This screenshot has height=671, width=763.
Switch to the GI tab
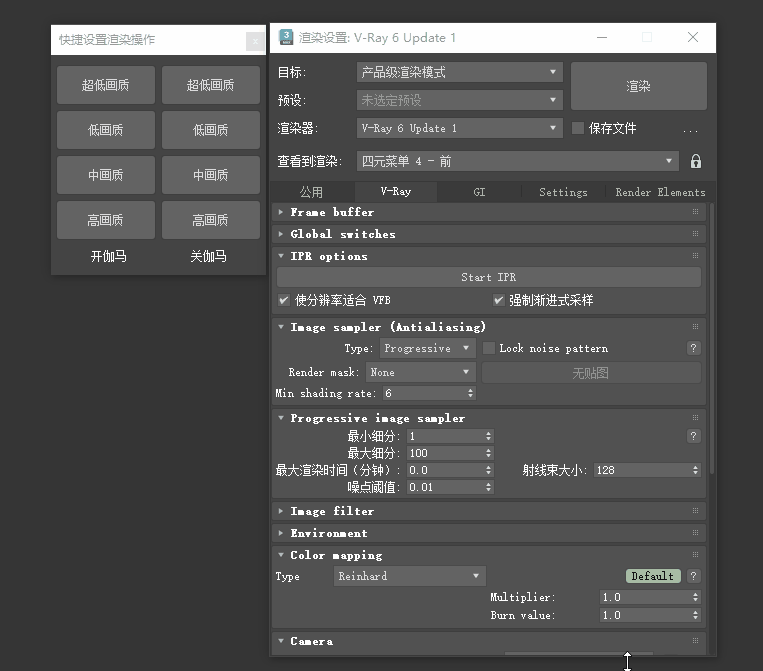point(479,192)
